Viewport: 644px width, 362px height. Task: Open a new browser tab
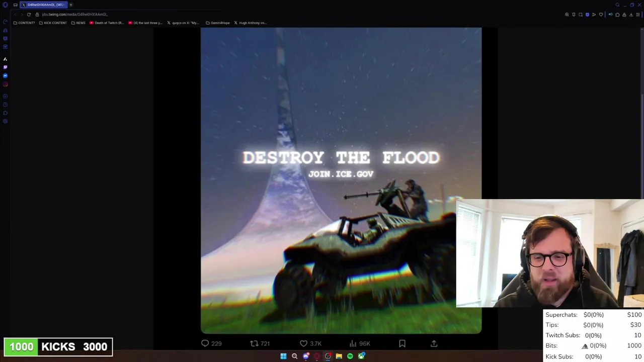(71, 5)
